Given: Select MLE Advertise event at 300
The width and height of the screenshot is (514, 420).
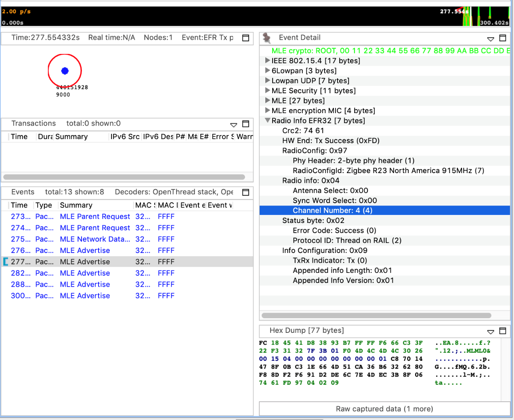Looking at the screenshot, I should tap(127, 296).
